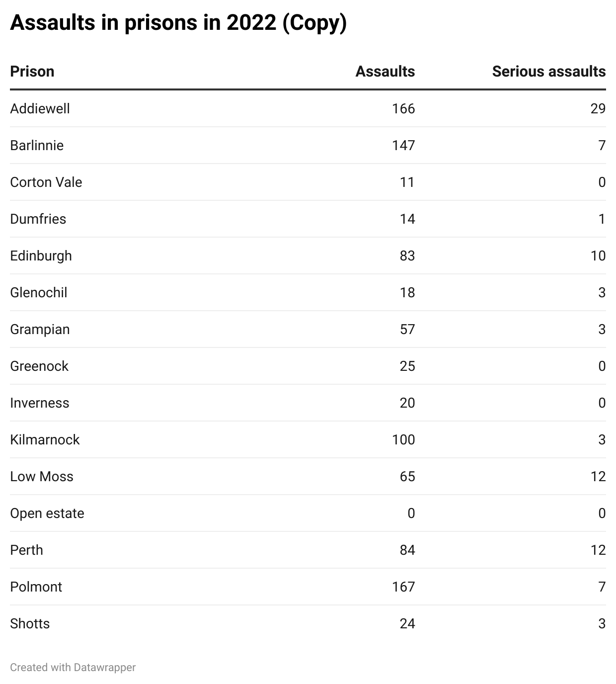The width and height of the screenshot is (616, 684).
Task: Click the Perth assaults value 84
Action: point(407,550)
